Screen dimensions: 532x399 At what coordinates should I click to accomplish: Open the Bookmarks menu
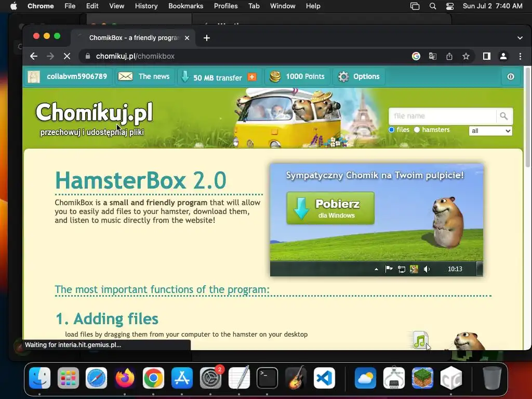pyautogui.click(x=185, y=6)
